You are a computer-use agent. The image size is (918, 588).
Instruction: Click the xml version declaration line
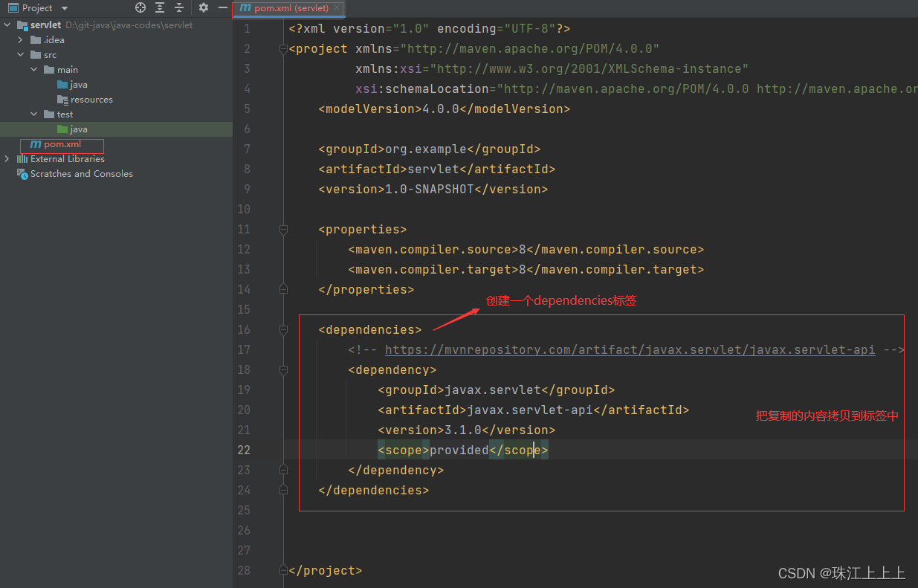tap(430, 28)
